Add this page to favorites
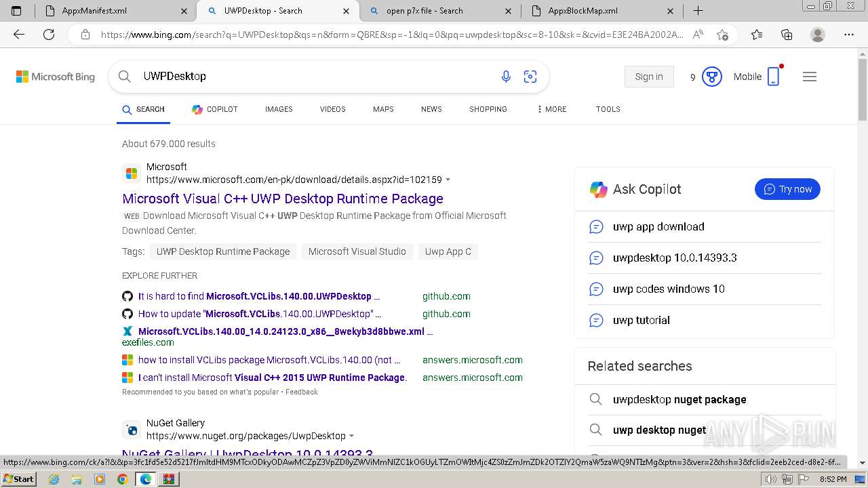The image size is (868, 488). (723, 35)
